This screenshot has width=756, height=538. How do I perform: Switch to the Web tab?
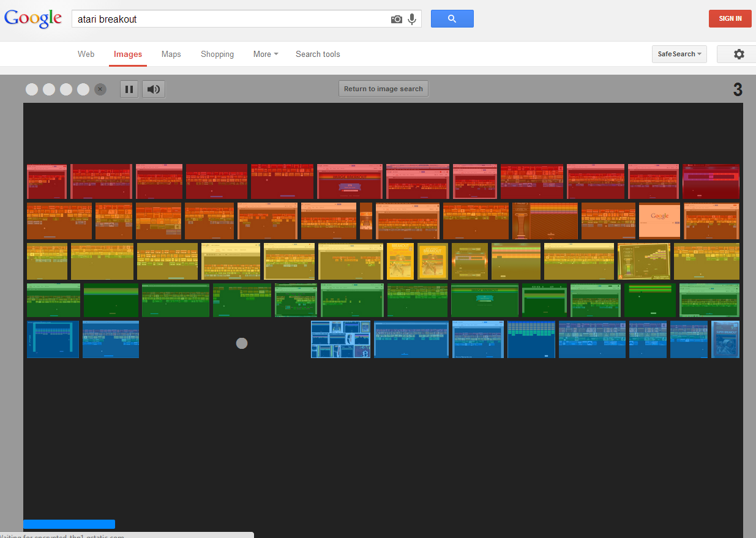[x=86, y=54]
